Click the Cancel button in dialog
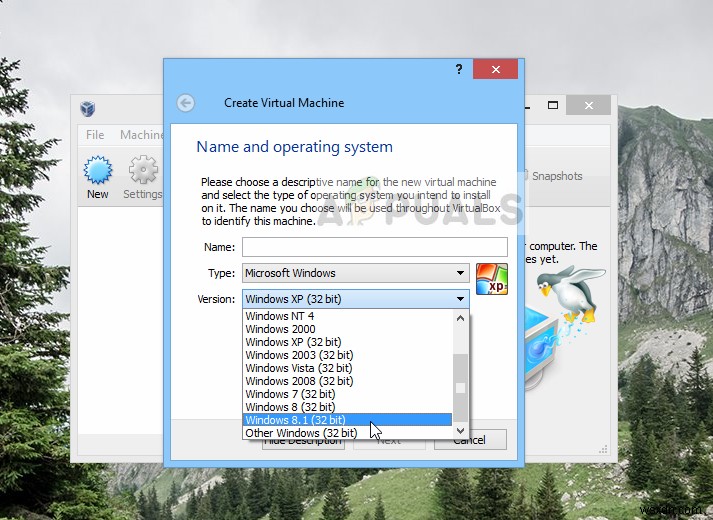The width and height of the screenshot is (713, 520). tap(470, 440)
